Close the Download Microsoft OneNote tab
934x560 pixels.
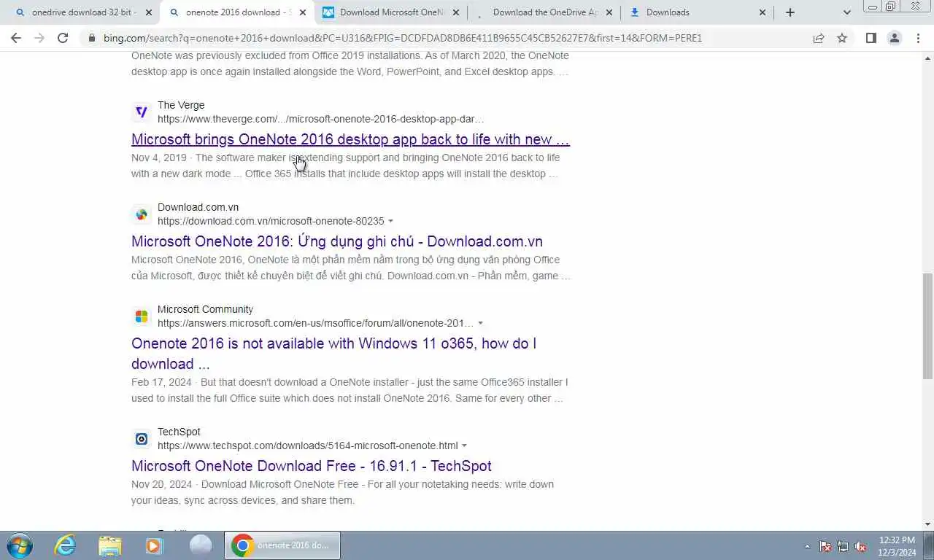coord(456,12)
